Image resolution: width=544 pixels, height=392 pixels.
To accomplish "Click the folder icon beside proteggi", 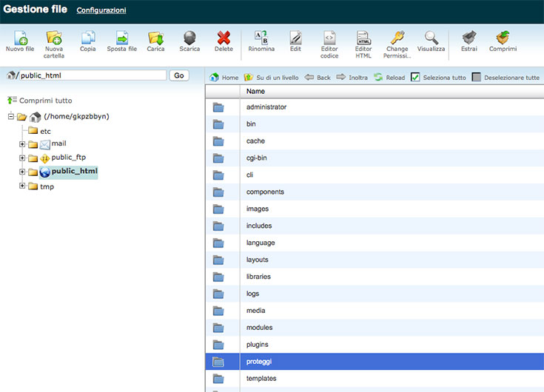I will (x=218, y=362).
